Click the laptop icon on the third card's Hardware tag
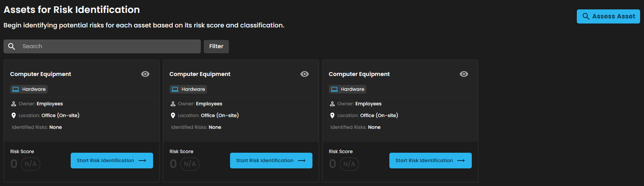This screenshot has height=186, width=644. pyautogui.click(x=334, y=89)
